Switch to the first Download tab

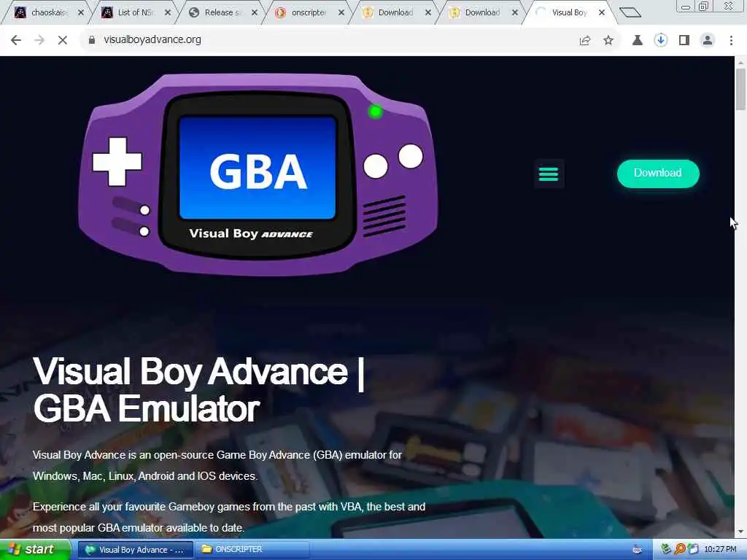[x=395, y=13]
